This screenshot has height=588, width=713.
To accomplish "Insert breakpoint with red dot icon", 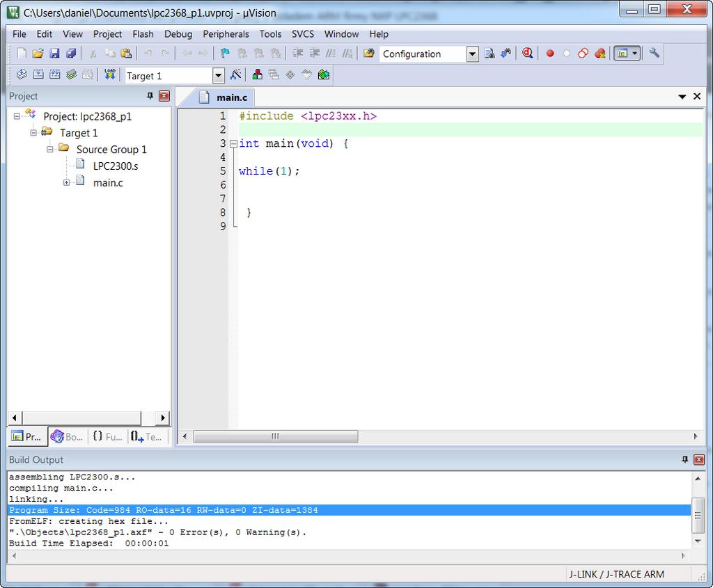I will click(550, 54).
